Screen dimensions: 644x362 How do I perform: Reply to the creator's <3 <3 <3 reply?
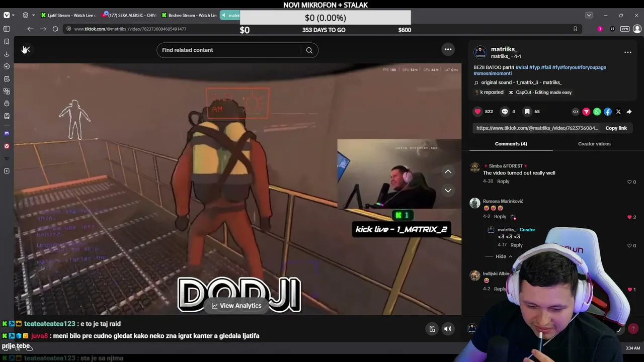coord(516,245)
